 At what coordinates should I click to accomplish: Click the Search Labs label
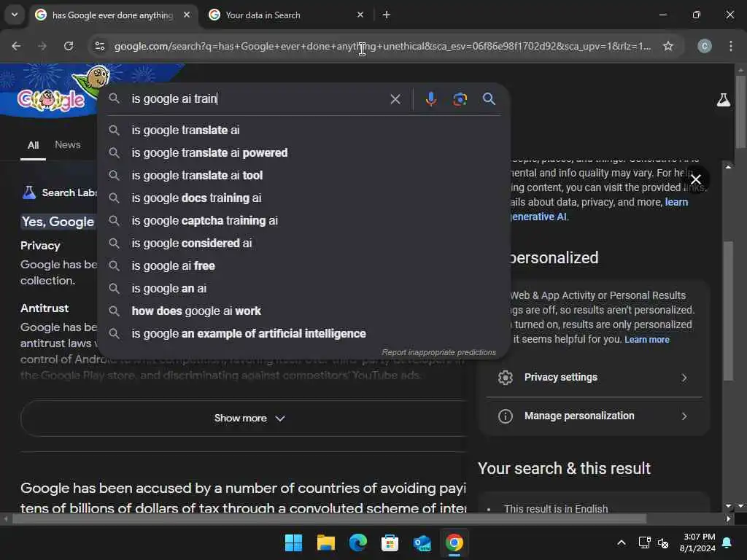[69, 192]
